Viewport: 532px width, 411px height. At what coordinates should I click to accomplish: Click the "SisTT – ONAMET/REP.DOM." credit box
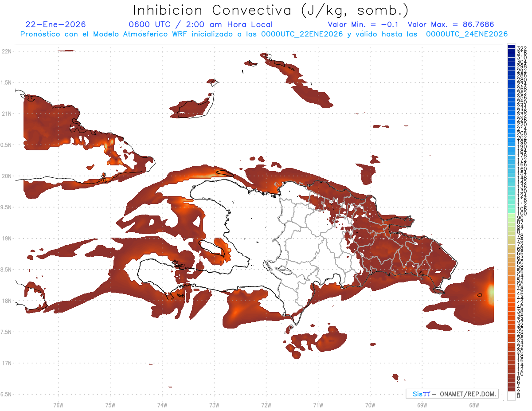[x=452, y=394]
